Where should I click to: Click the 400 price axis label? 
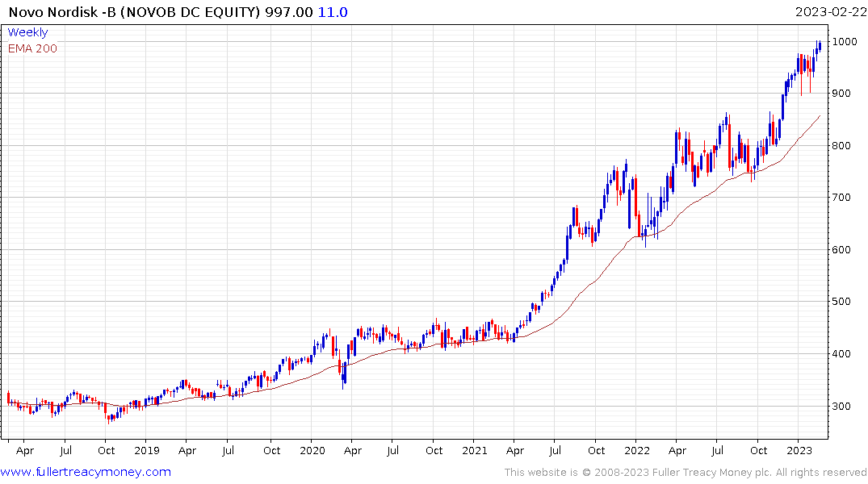841,354
